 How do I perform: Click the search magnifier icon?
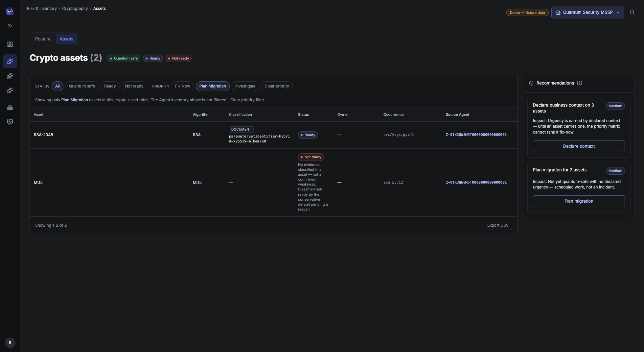[x=632, y=13]
